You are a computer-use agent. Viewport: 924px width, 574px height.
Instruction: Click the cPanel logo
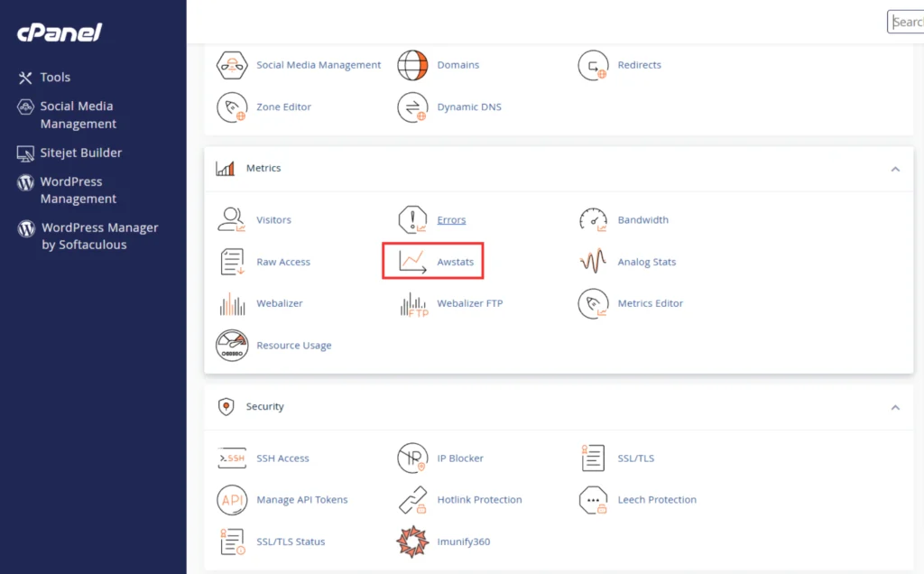(x=60, y=32)
